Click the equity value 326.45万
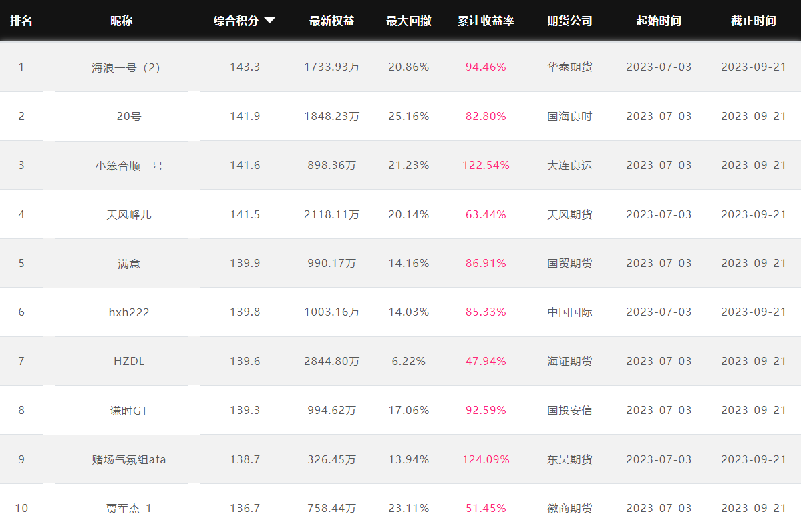The image size is (801, 532). (x=331, y=459)
